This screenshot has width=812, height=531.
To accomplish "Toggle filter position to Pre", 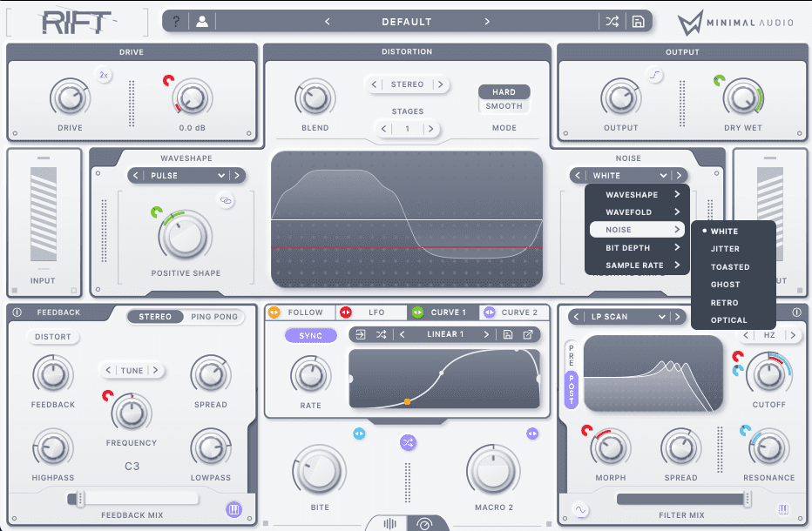I will point(572,355).
